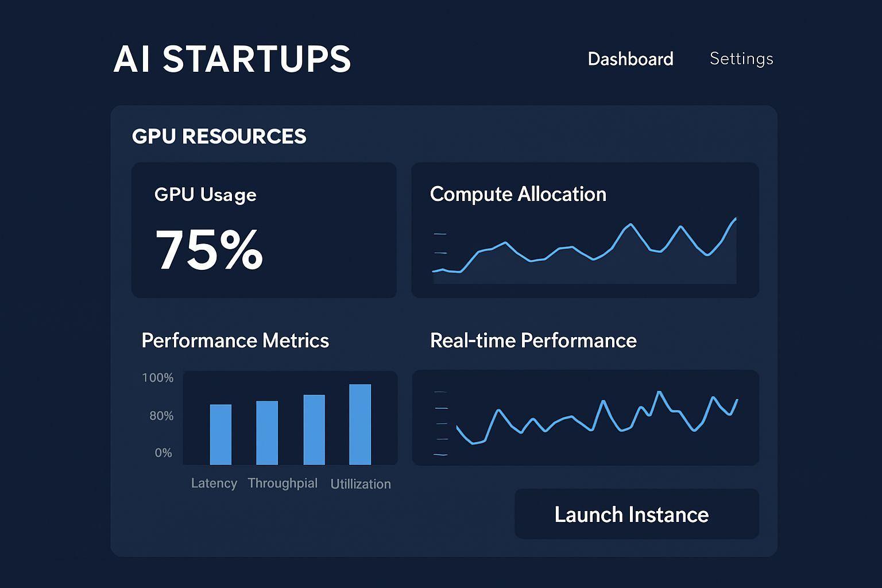Select the GPU Usage label

pos(205,195)
